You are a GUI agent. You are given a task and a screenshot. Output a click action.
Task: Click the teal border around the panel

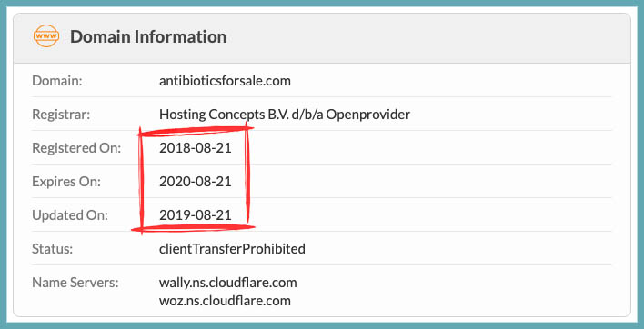[x=322, y=4]
